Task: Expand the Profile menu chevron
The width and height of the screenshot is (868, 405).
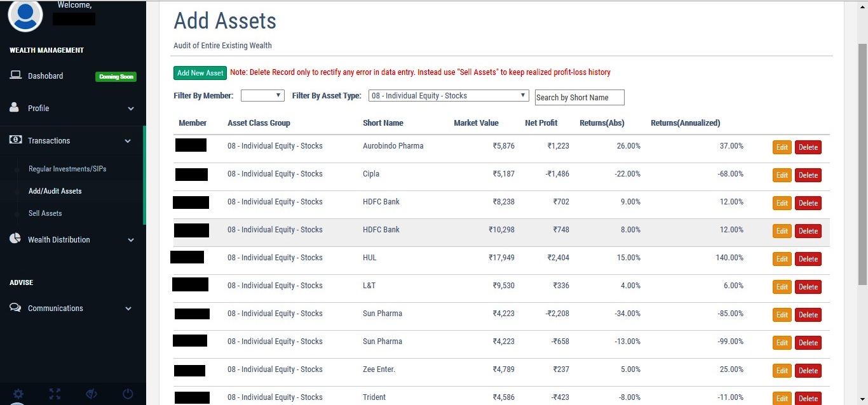Action: click(x=131, y=109)
